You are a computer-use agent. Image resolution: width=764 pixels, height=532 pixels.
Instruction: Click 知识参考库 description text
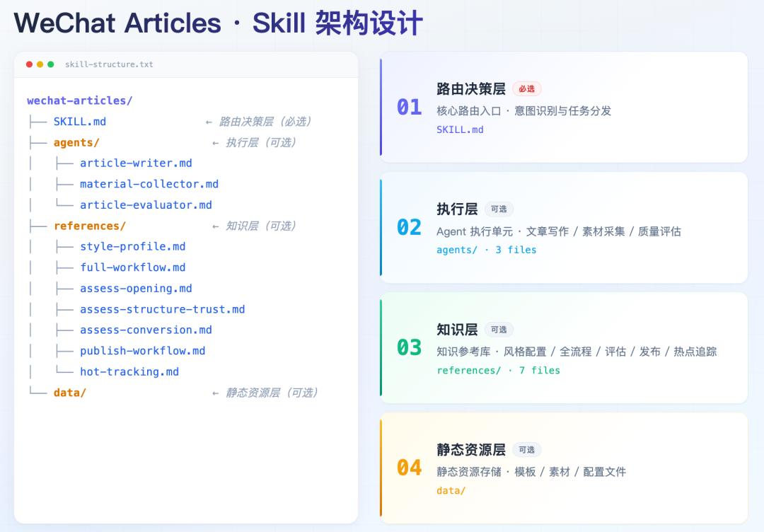577,352
